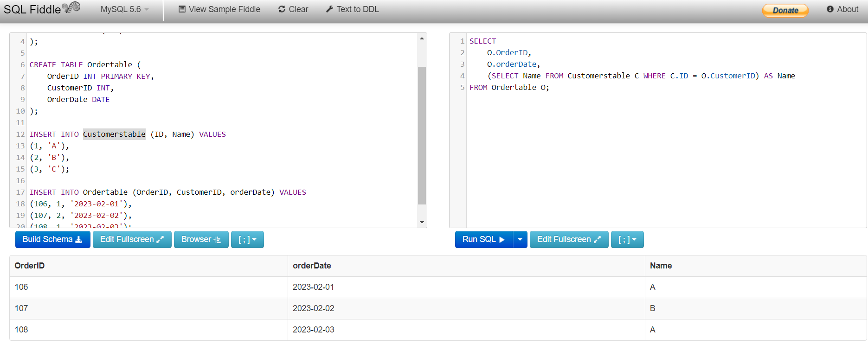This screenshot has width=868, height=351.
Task: Click the Donate button
Action: click(x=785, y=10)
